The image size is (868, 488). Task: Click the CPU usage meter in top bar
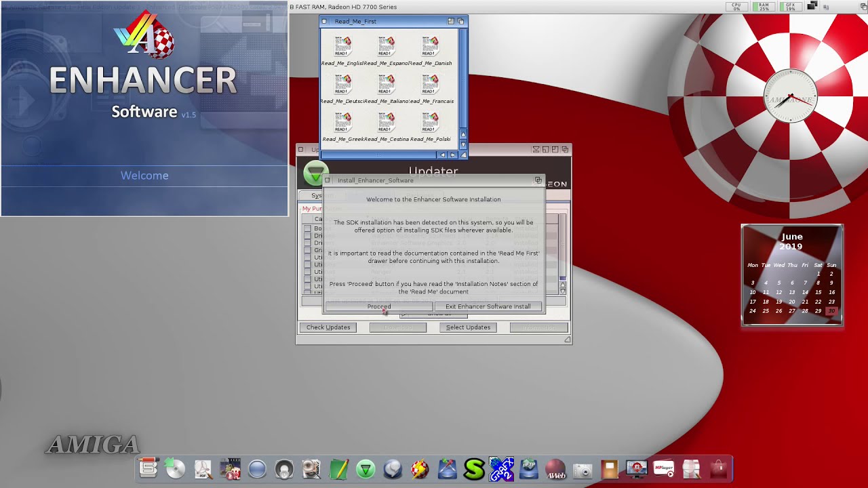(x=736, y=7)
